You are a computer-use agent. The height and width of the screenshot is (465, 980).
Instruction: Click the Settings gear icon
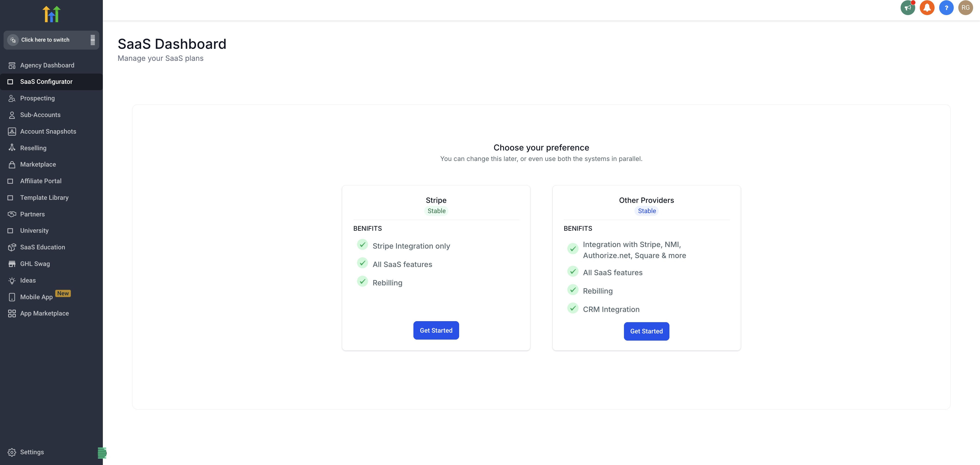click(x=12, y=452)
